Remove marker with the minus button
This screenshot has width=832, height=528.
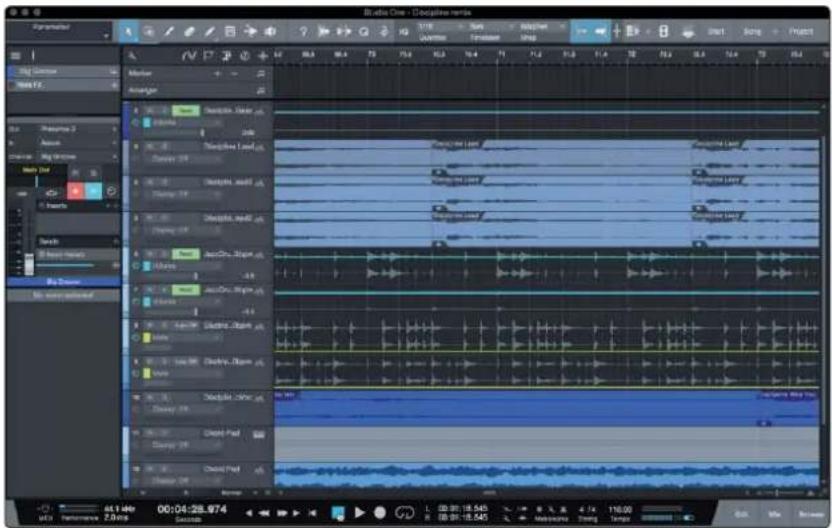(235, 73)
